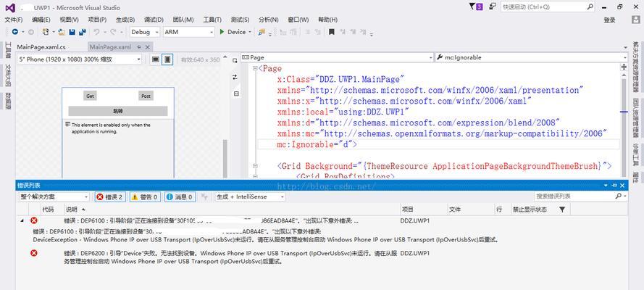The width and height of the screenshot is (644, 290).
Task: Collapse the Page tag outline in editor
Action: pyautogui.click(x=255, y=69)
